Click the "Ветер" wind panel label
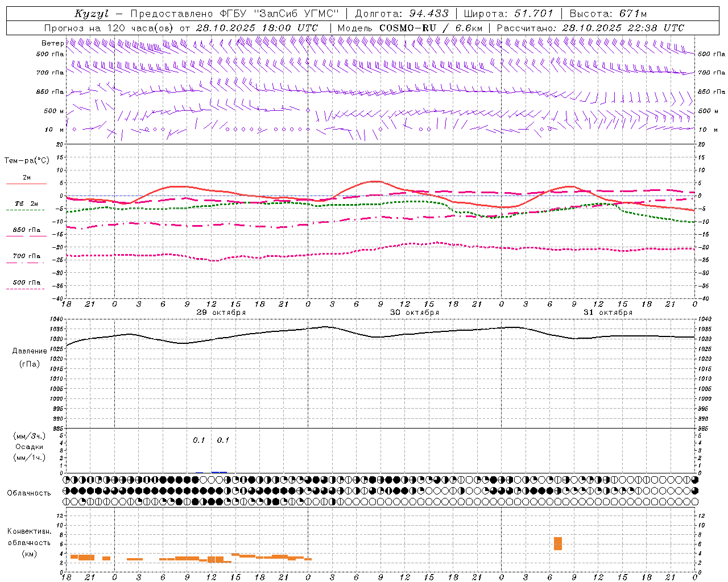Viewport: 728px width, 582px height. click(52, 43)
